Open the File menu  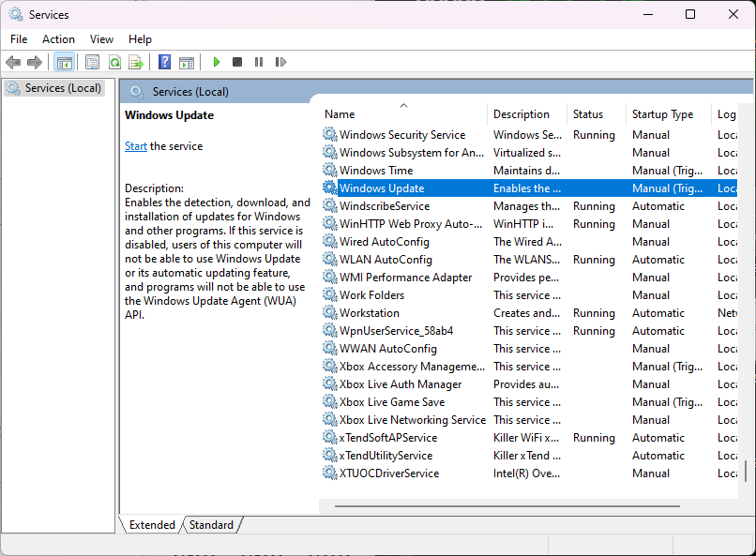pos(19,39)
